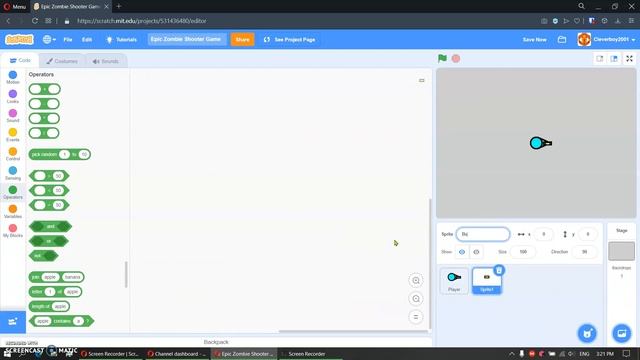Set the sprite to shown (open eye)
The width and height of the screenshot is (640, 360).
tap(462, 252)
